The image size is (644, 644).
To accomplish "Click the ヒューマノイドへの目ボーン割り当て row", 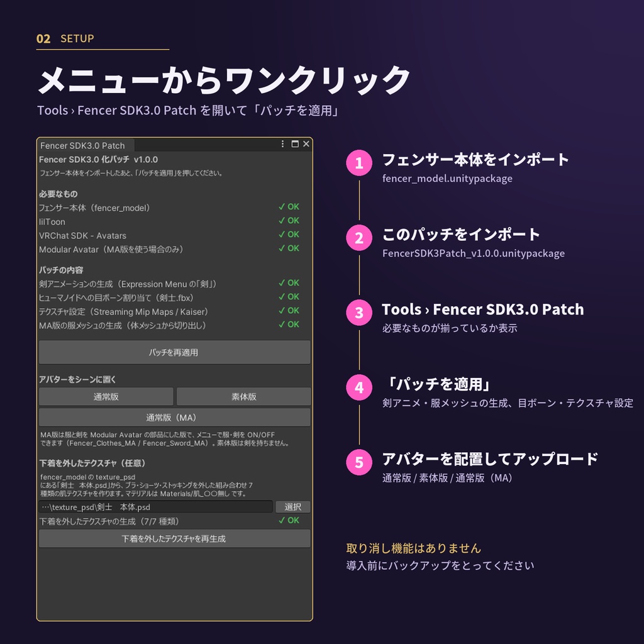I will (x=169, y=297).
